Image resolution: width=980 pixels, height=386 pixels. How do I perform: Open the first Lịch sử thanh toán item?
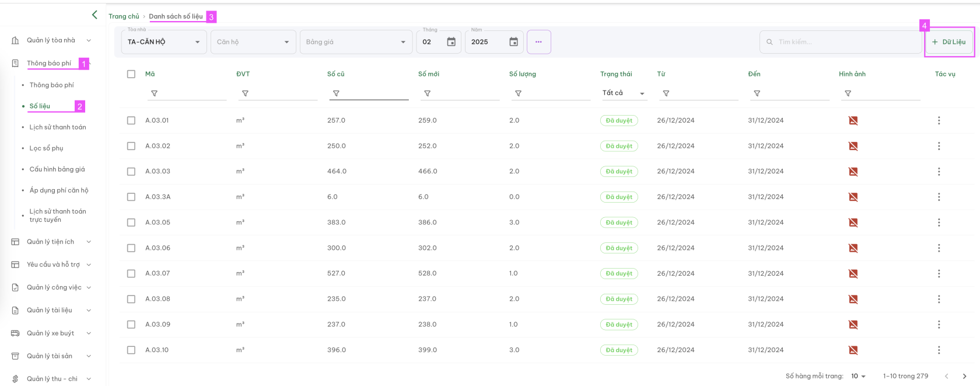tap(58, 127)
